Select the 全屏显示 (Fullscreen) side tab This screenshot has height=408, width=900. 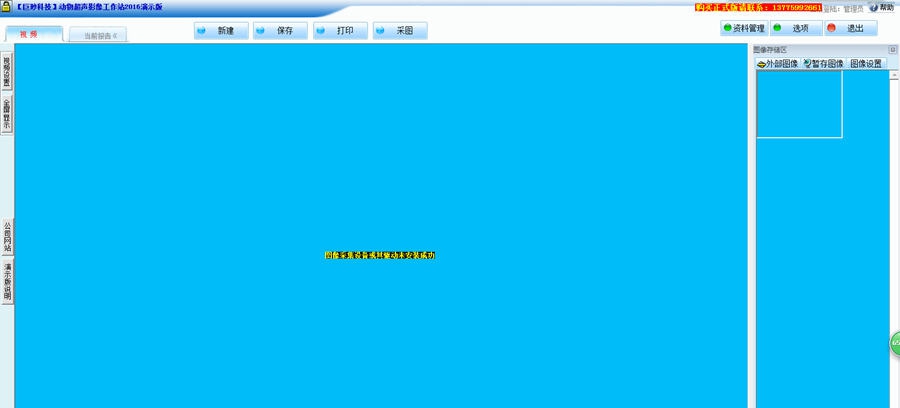[x=7, y=114]
